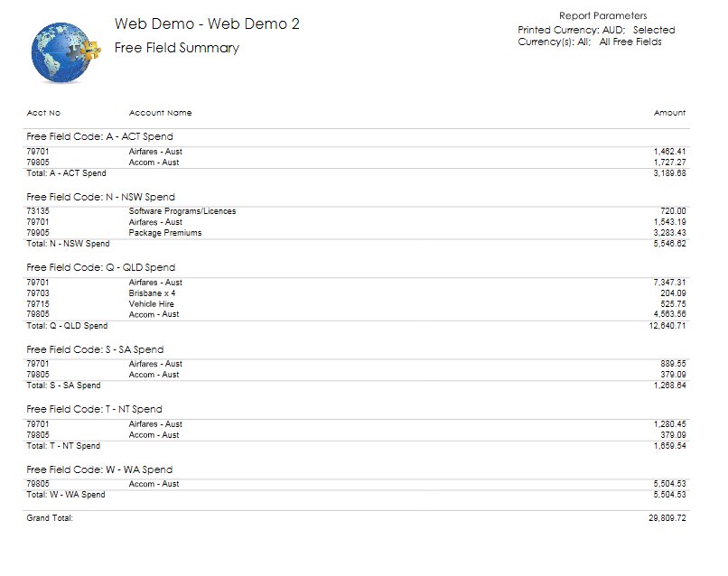Viewport: 728px width, 576px height.
Task: Select 'Free Field Code: Q - QLD Spend' heading
Action: pos(101,267)
